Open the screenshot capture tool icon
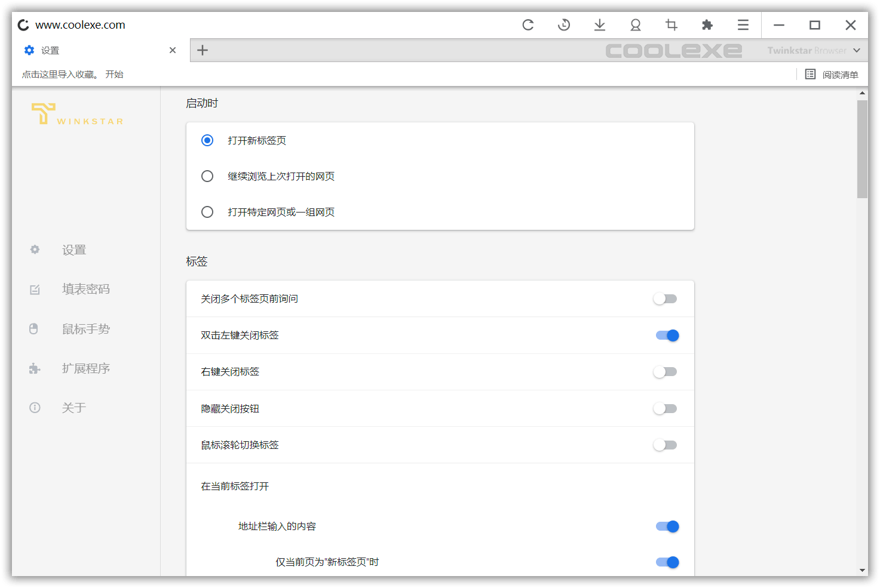The height and width of the screenshot is (588, 880). pos(672,25)
